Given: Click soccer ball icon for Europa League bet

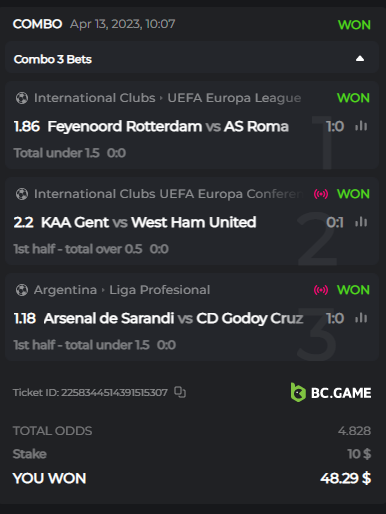Looking at the screenshot, I should click(22, 98).
